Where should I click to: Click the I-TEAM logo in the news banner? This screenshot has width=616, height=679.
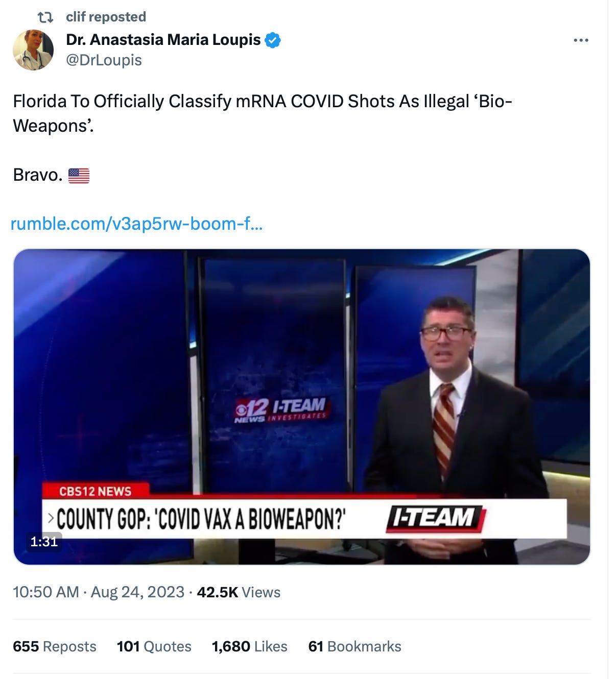435,518
